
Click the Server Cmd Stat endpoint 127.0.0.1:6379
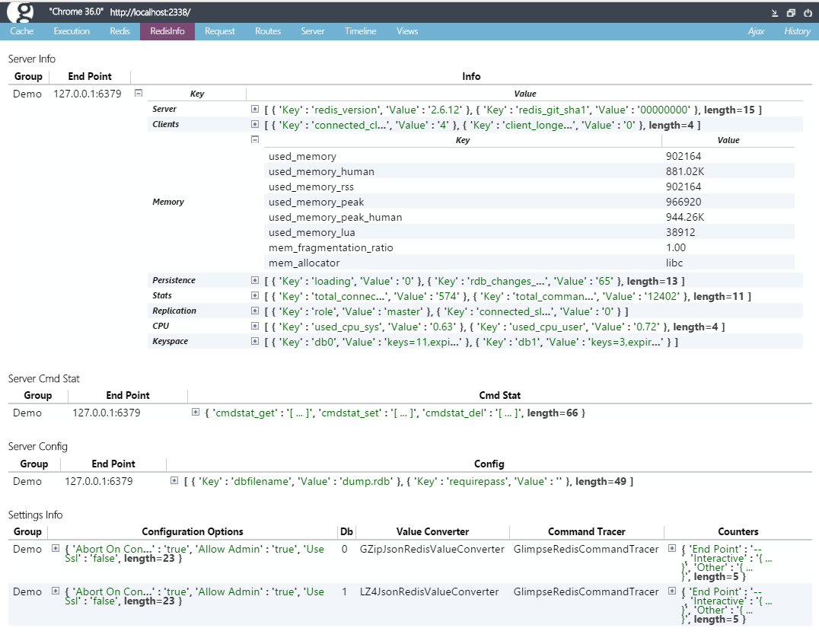107,413
